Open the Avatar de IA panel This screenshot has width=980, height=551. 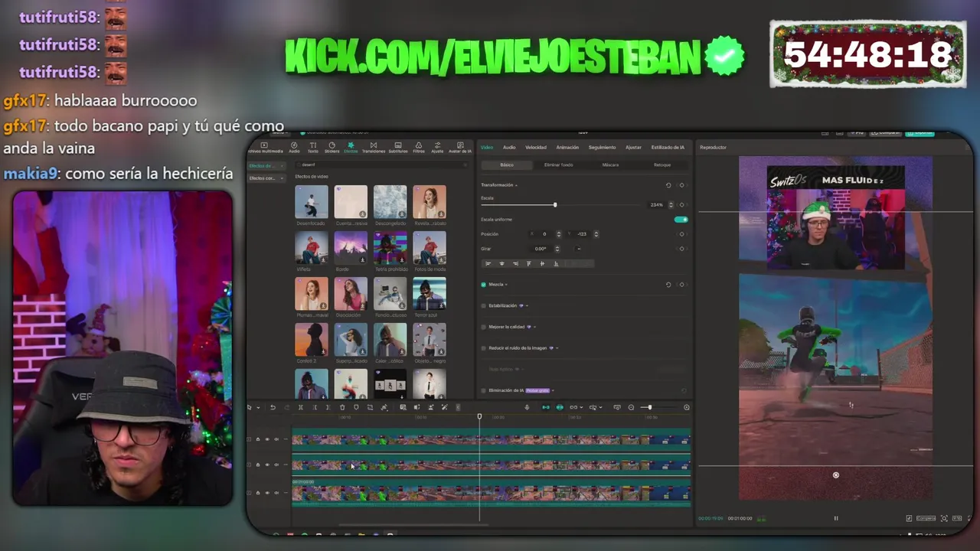459,146
